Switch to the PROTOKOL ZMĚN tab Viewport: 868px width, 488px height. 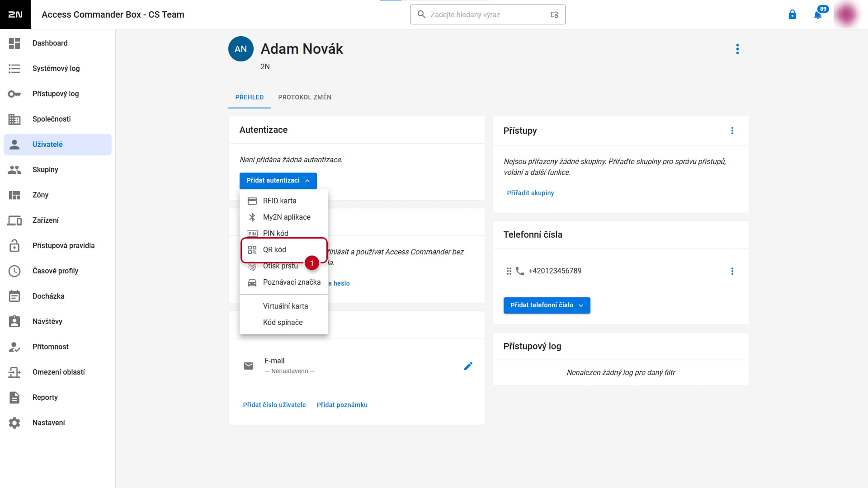pos(305,97)
